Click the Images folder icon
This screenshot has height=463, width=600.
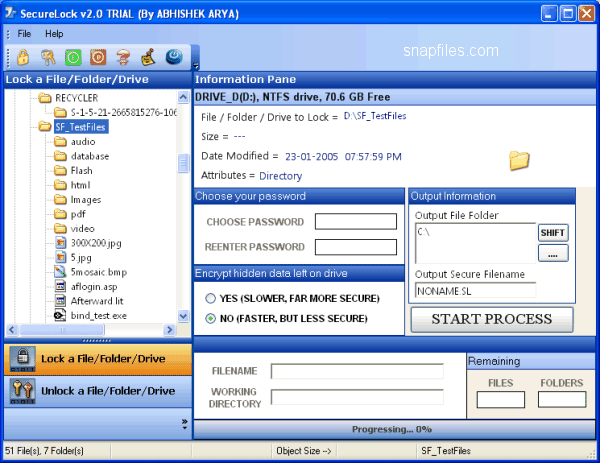tap(60, 199)
